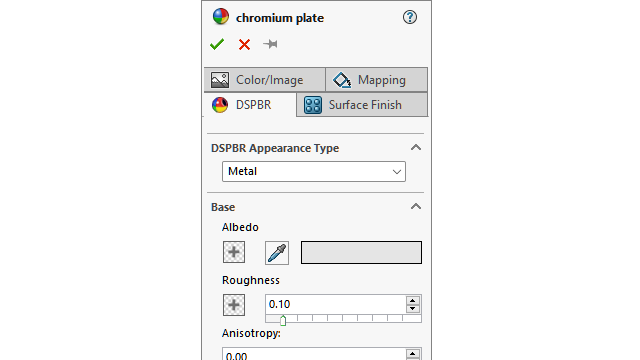Pick albedo color with the eyedropper
This screenshot has width=640, height=360.
tap(277, 253)
